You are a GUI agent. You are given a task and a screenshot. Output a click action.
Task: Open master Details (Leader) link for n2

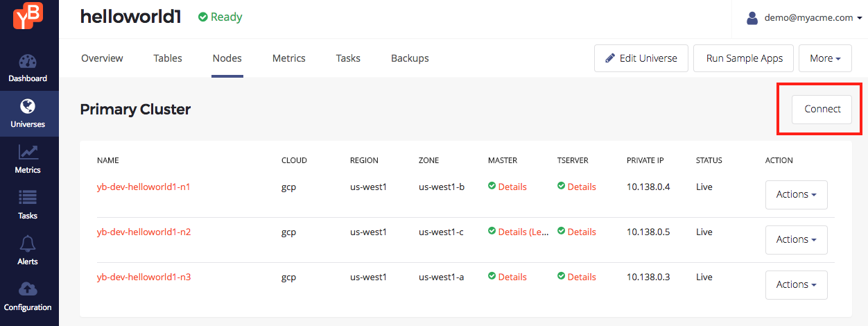click(x=524, y=232)
